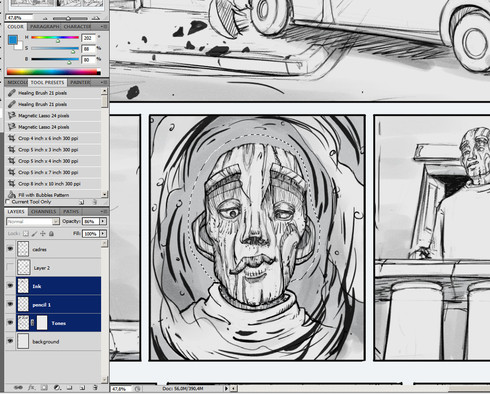Select the Tones layer mask thumbnail

click(42, 323)
